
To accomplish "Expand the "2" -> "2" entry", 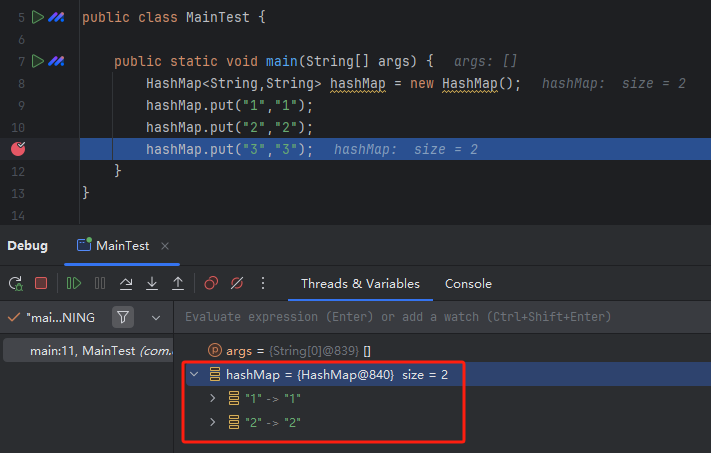I will [x=212, y=422].
